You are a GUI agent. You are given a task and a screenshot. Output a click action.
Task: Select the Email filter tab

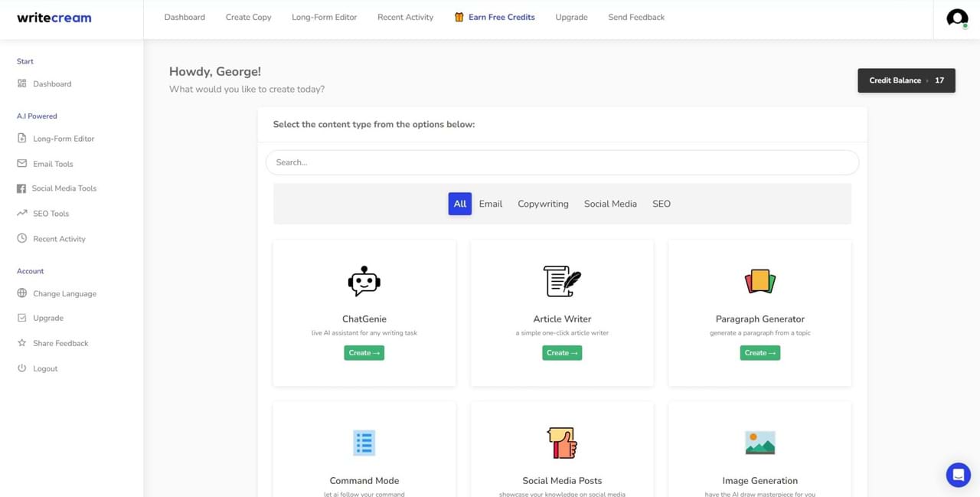point(491,204)
